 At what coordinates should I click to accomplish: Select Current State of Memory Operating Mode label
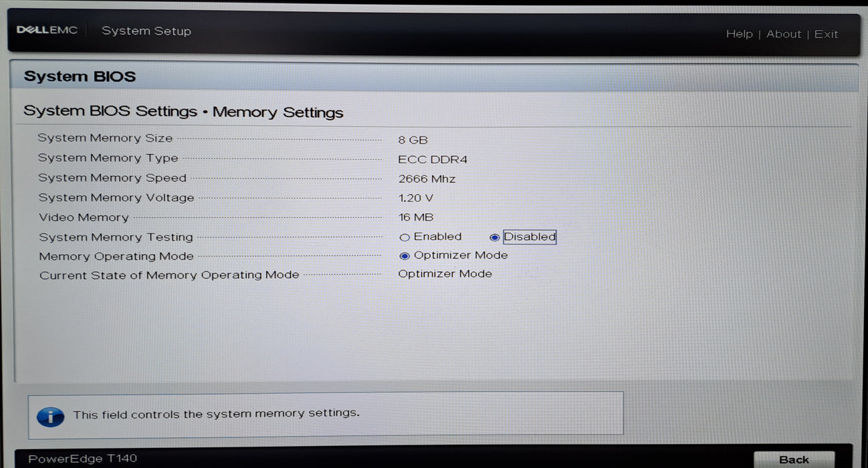click(x=169, y=275)
